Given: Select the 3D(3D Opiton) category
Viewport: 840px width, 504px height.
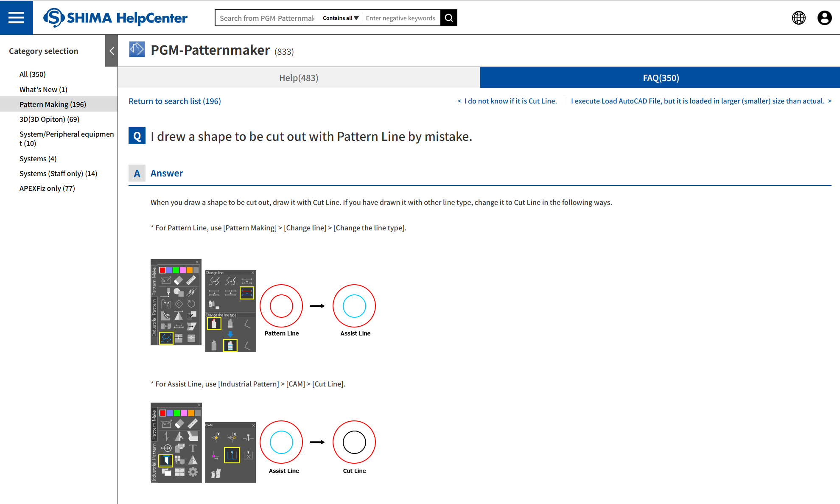Looking at the screenshot, I should pos(49,119).
